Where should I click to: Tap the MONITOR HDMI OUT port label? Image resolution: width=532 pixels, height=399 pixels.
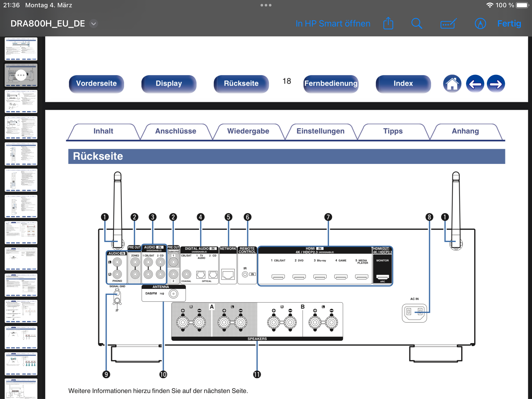pyautogui.click(x=382, y=261)
